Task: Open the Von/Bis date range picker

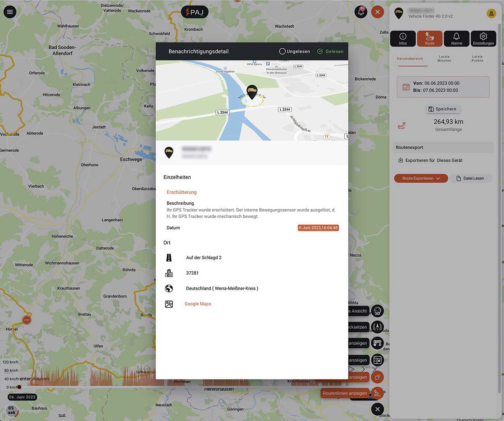Action: tap(443, 87)
